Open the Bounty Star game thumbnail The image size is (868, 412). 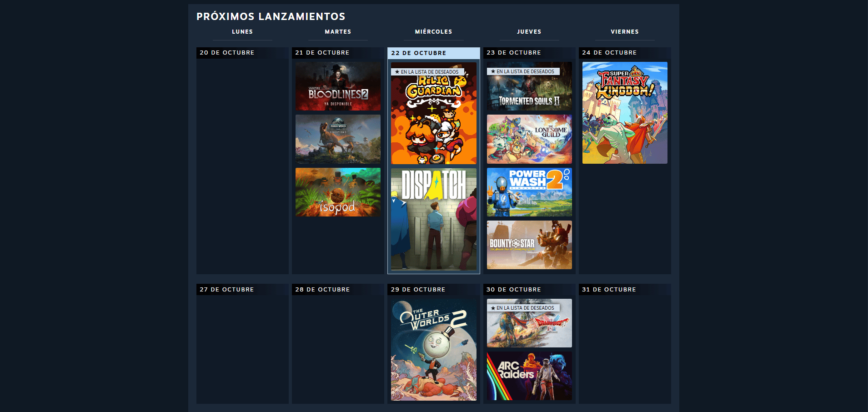529,245
